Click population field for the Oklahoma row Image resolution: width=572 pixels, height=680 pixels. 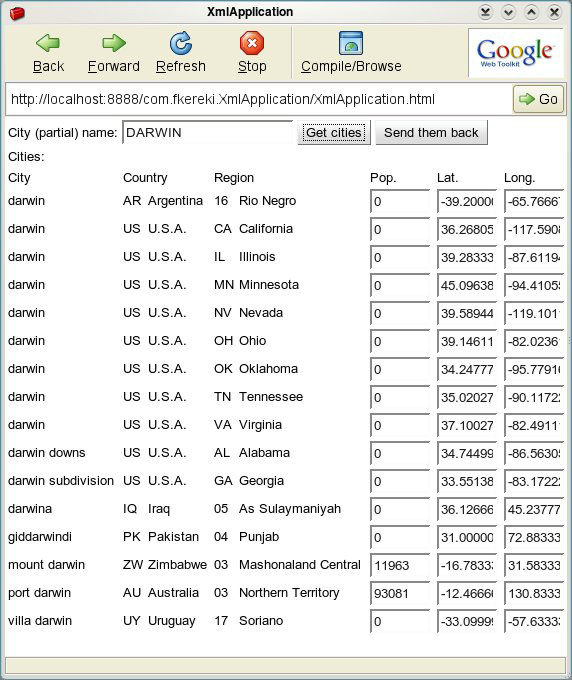pos(400,369)
